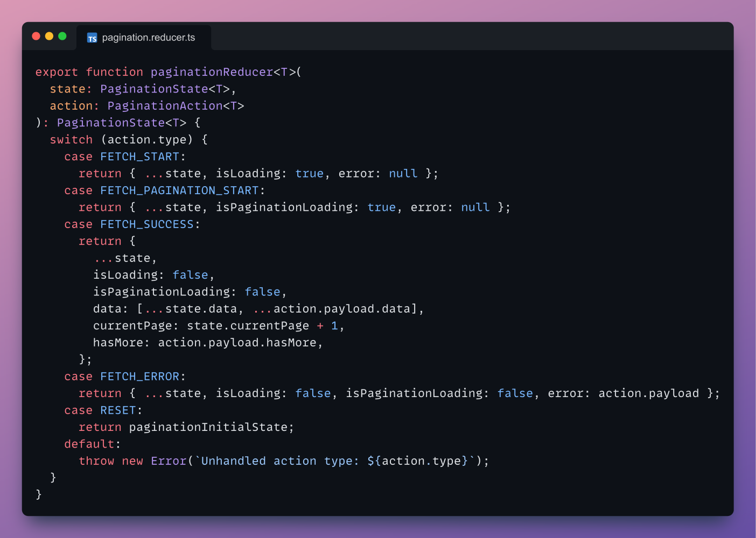Viewport: 756px width, 538px height.
Task: Click 'default:' keyword line
Action: 93,444
